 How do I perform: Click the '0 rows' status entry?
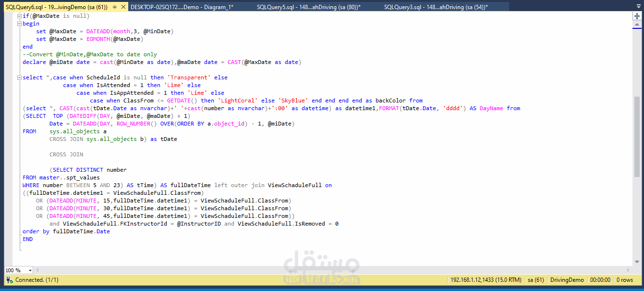(x=625, y=280)
